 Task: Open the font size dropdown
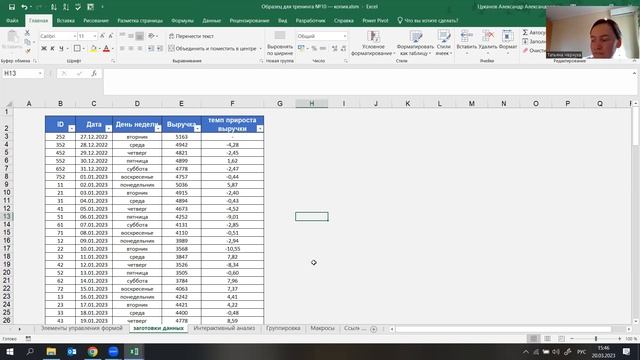[x=95, y=36]
